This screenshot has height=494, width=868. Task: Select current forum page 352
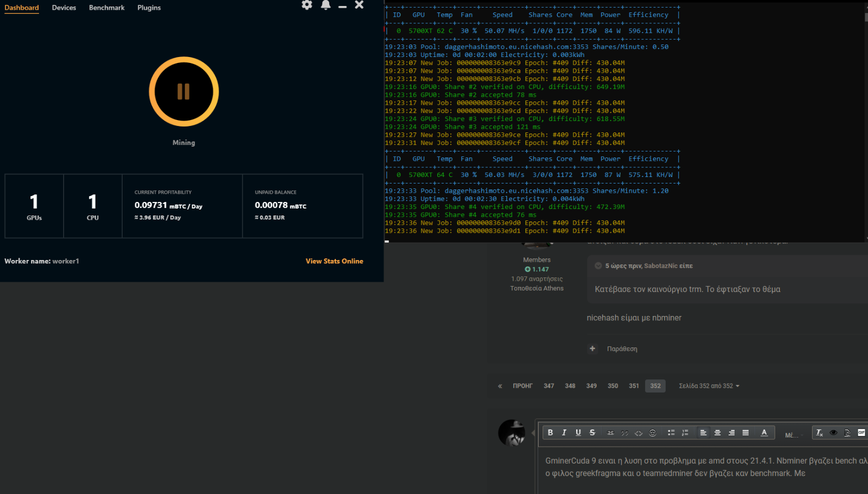click(655, 386)
